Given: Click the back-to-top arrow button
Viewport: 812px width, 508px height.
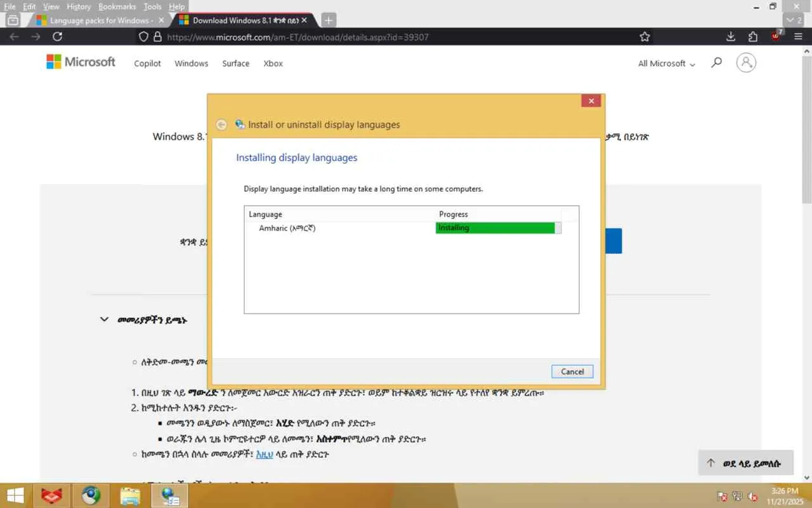Looking at the screenshot, I should pos(747,464).
